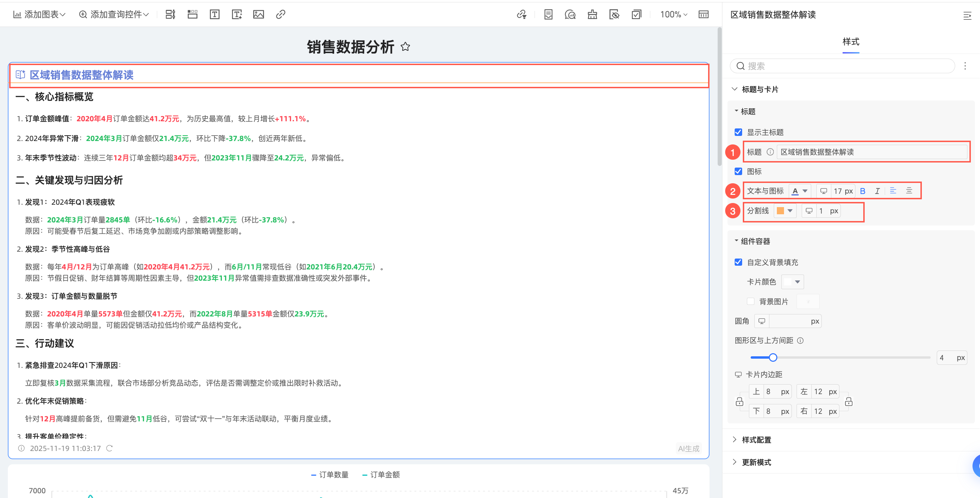Click the Bold icon in 文本与图标 row
Viewport: 980px width, 498px height.
pos(863,191)
